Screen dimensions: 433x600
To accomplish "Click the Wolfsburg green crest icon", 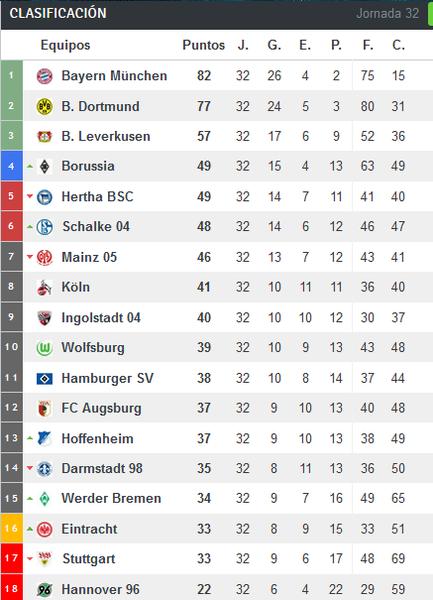I will [x=44, y=348].
